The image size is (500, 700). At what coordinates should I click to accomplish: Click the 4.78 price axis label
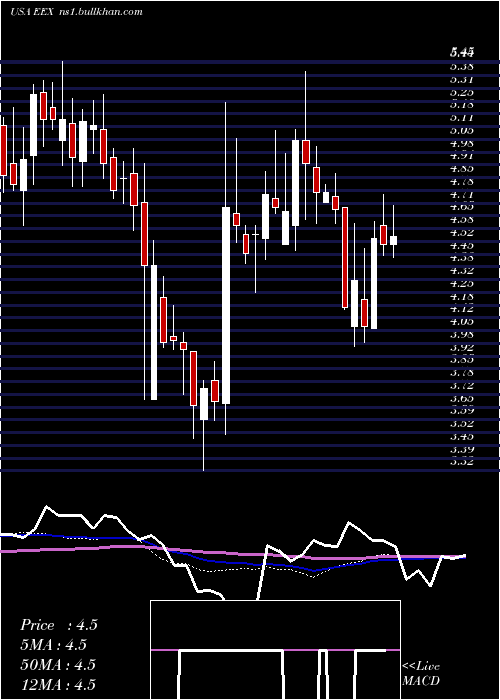(x=462, y=182)
